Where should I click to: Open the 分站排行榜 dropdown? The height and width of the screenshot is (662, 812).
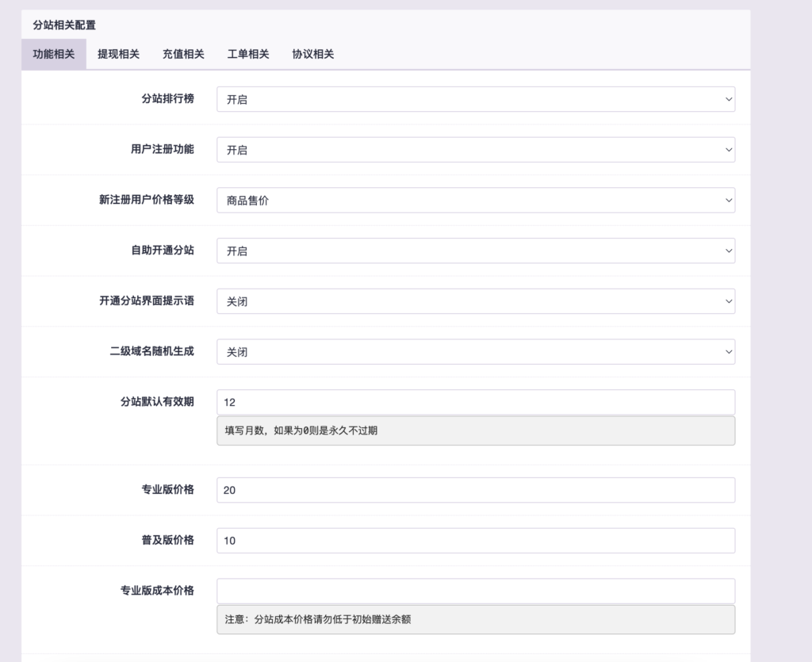(x=476, y=99)
